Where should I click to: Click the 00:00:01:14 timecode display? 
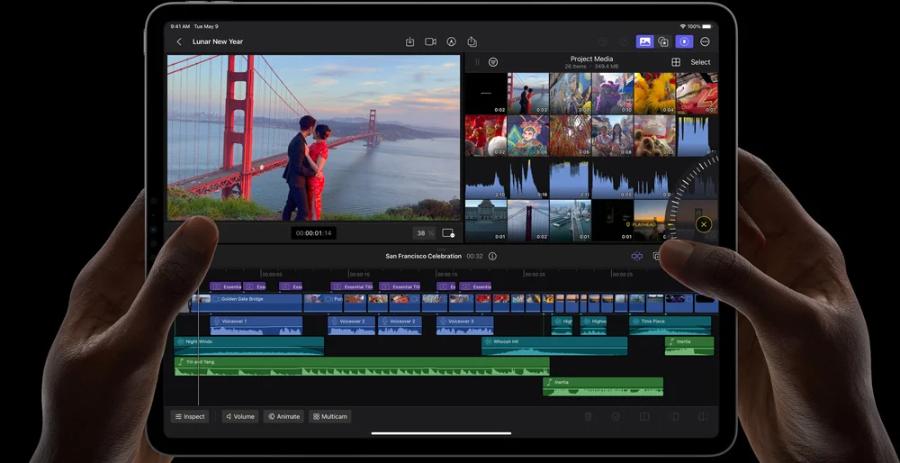313,234
